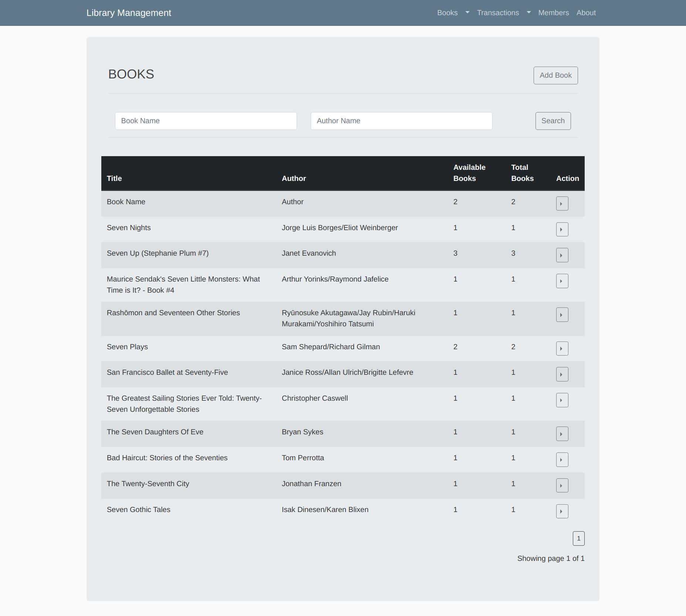Screen dimensions: 686x616
Task: Click author 'Arthur Yorinks/Raymond Jafelice'
Action: 335,279
